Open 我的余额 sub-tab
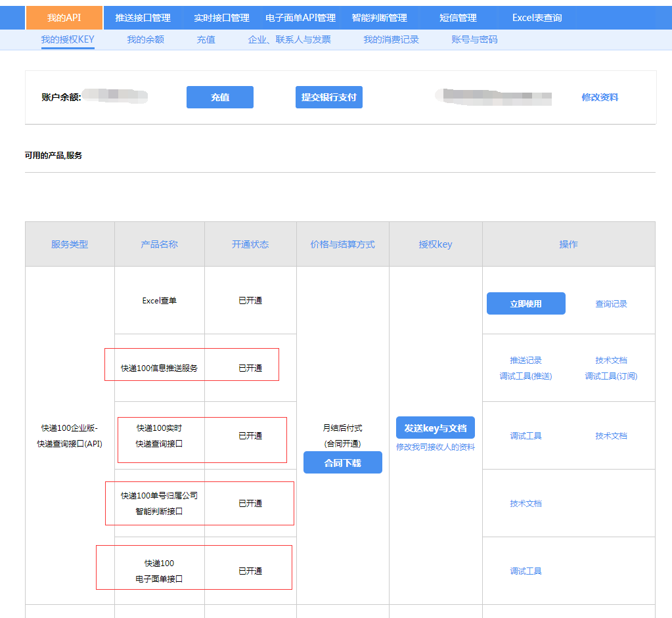 point(146,39)
